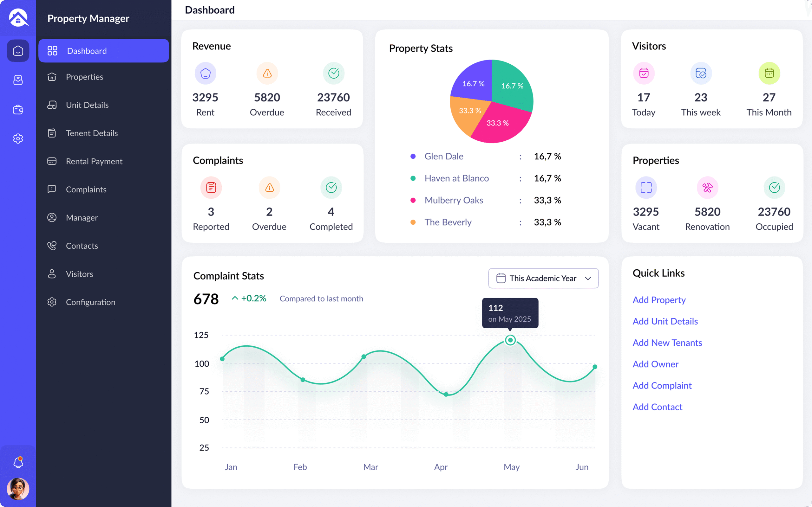Click the Property Manager house logo
Image resolution: width=812 pixels, height=507 pixels.
[x=18, y=18]
